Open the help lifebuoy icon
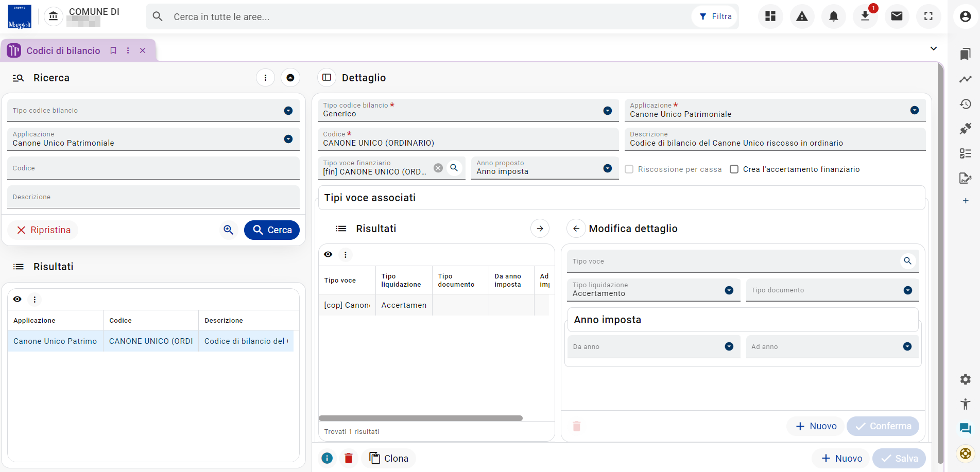 (x=966, y=453)
